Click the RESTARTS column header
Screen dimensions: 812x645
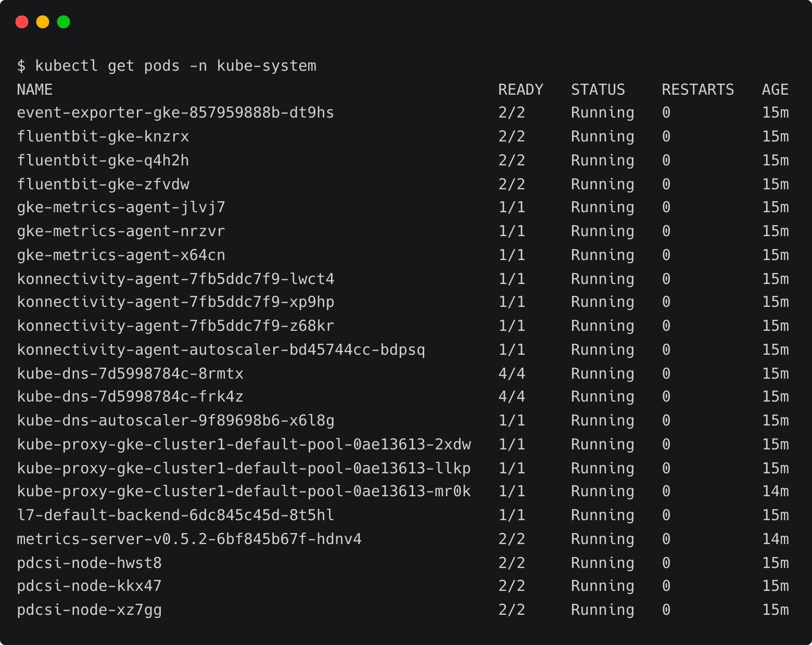[x=697, y=90]
